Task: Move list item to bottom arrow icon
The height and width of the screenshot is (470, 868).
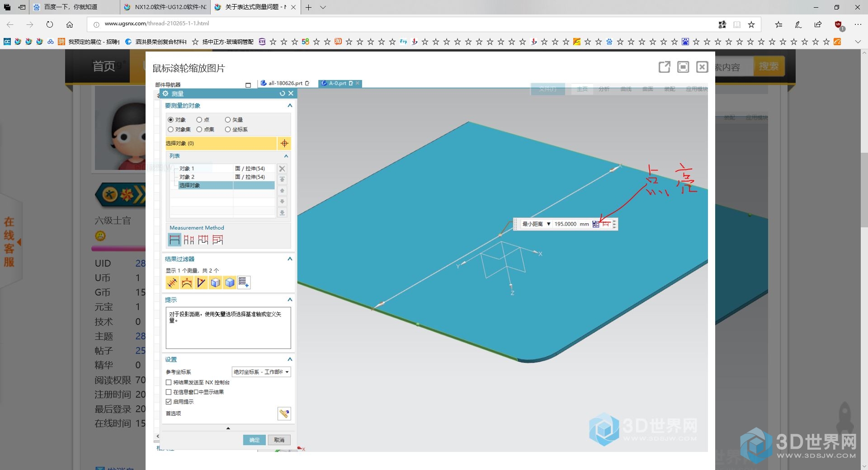Action: point(282,212)
